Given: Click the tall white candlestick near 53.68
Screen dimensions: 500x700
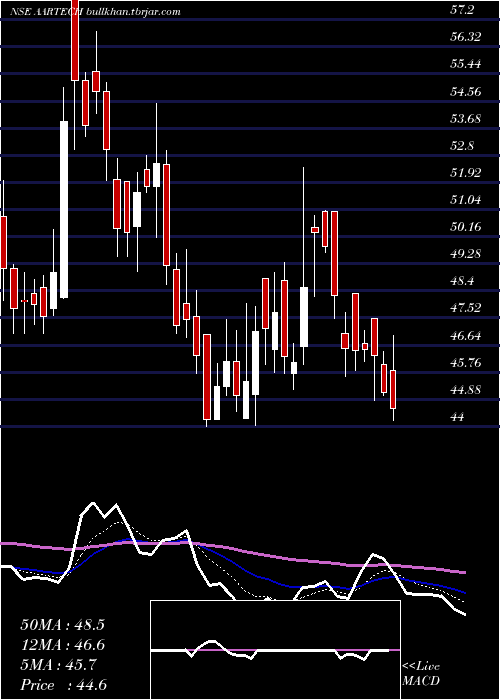Looking at the screenshot, I should (64, 209).
